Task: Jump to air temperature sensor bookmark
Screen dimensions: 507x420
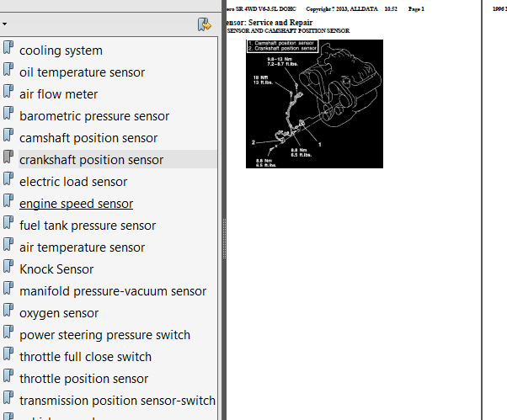Action: pyautogui.click(x=83, y=247)
